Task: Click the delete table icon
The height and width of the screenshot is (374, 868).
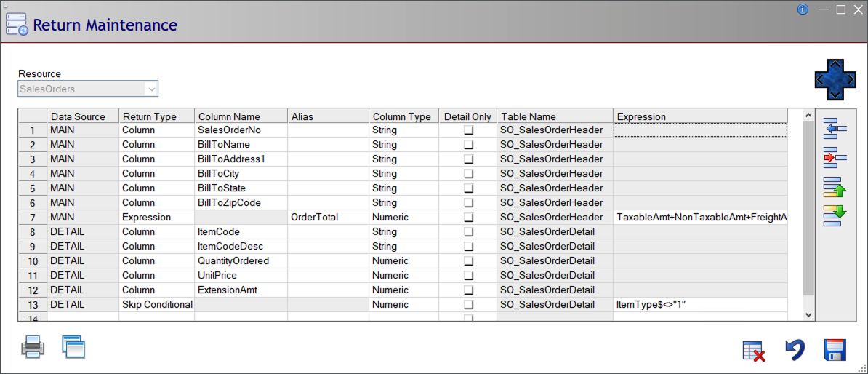Action: 754,351
